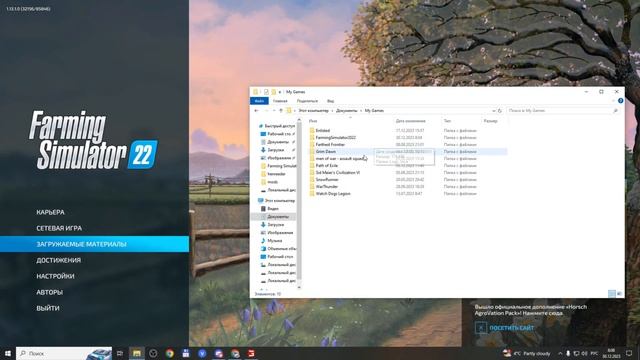Open the Embed folder in My Games

(322, 131)
